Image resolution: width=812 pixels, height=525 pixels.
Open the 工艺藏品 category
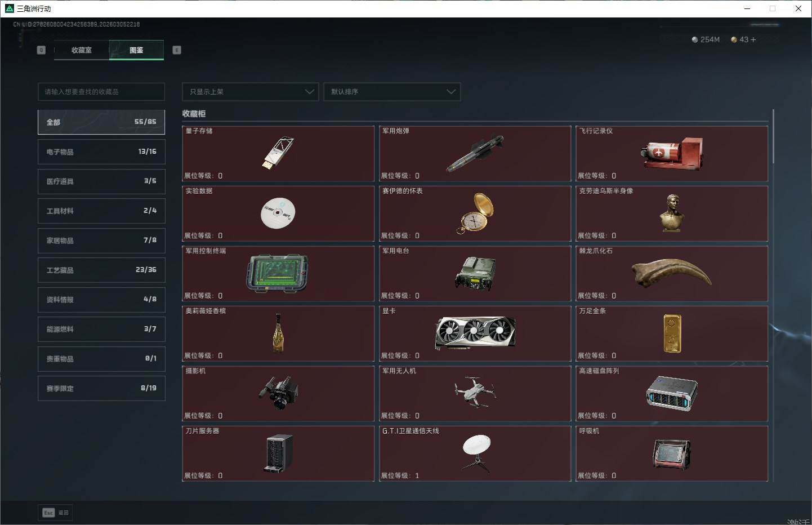101,270
